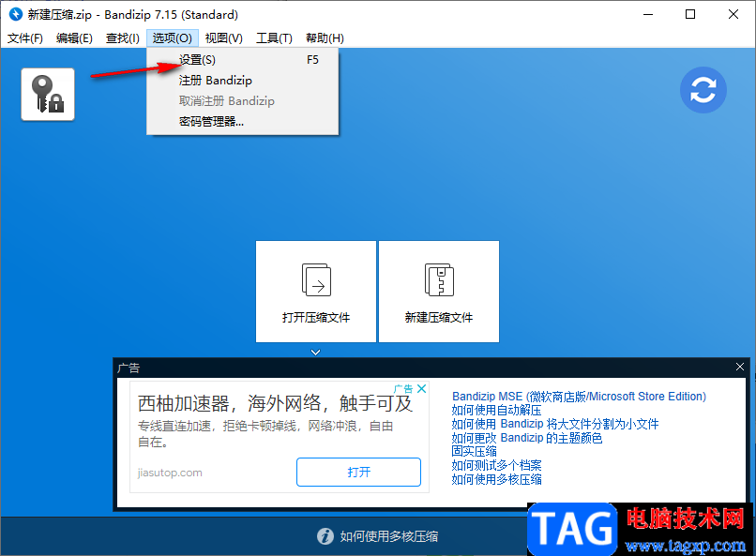Click the small 广告 ad label

tap(403, 388)
